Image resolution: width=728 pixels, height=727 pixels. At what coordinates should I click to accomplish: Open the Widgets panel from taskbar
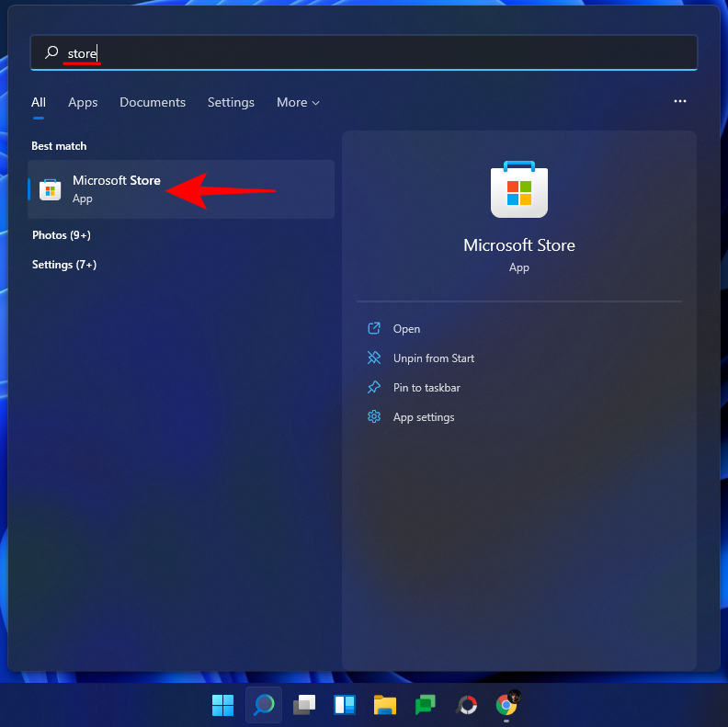point(345,705)
